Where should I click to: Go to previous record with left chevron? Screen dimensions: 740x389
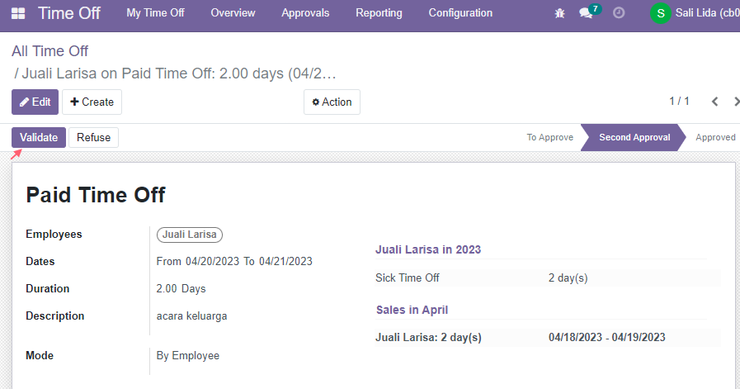[715, 101]
